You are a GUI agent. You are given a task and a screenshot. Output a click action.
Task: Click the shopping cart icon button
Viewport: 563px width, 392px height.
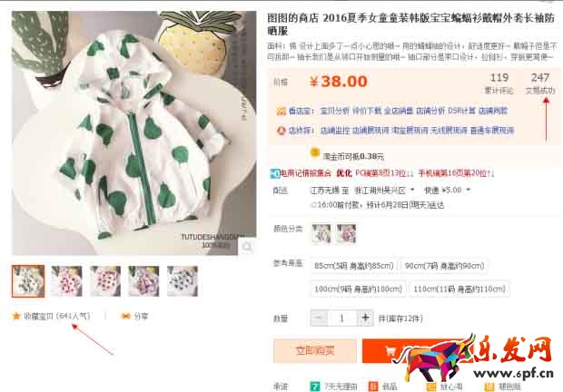390,351
